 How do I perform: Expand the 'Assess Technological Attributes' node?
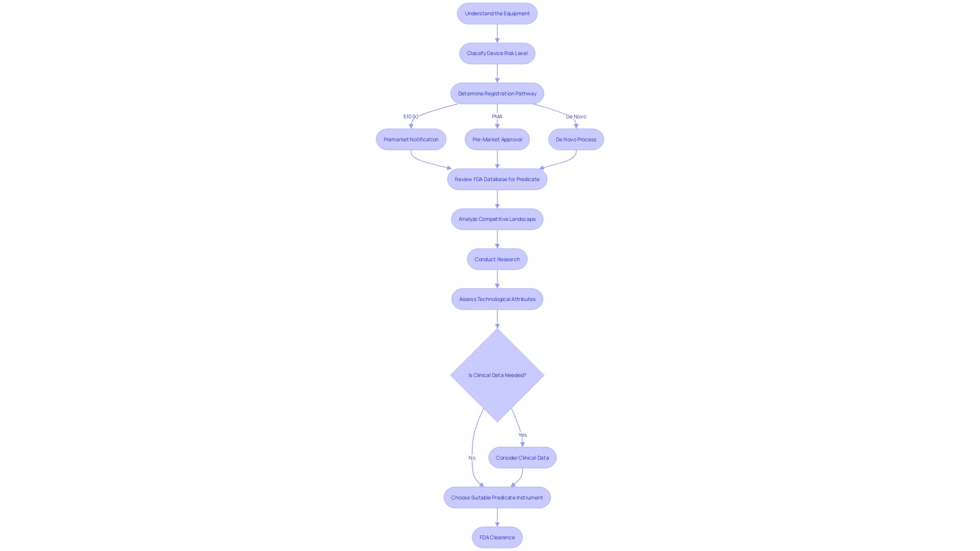(497, 298)
